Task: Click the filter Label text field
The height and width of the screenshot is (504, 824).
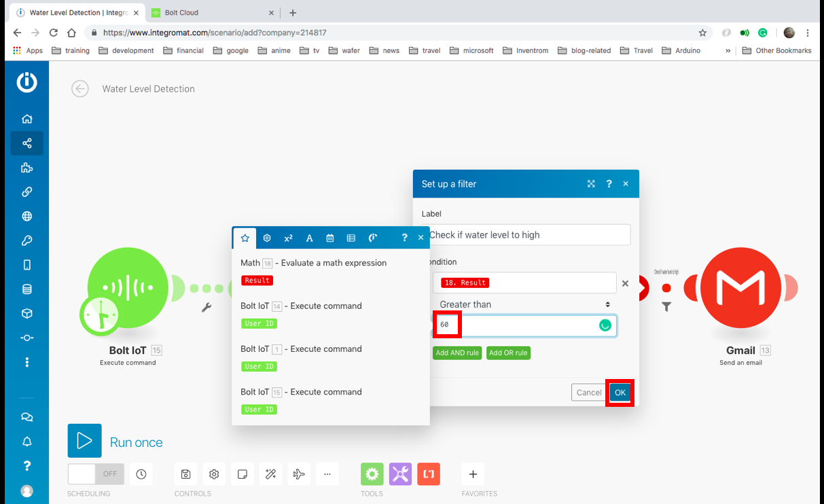Action: [526, 235]
